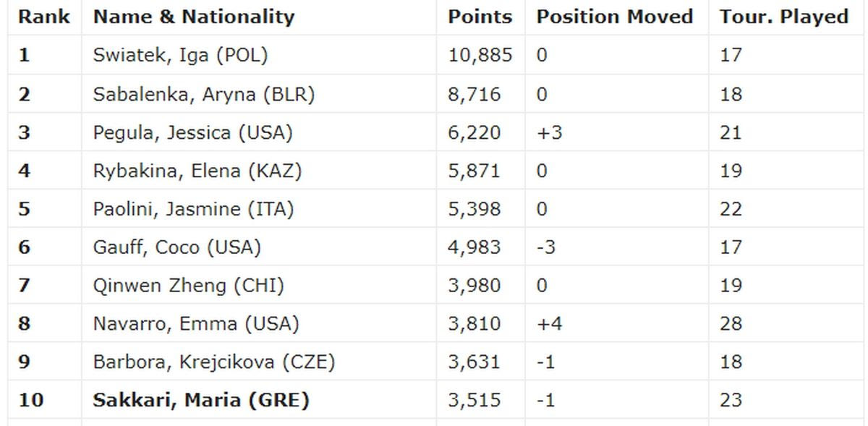Image resolution: width=868 pixels, height=426 pixels.
Task: Click Gauff, Coco (USA) name
Action: 176,247
